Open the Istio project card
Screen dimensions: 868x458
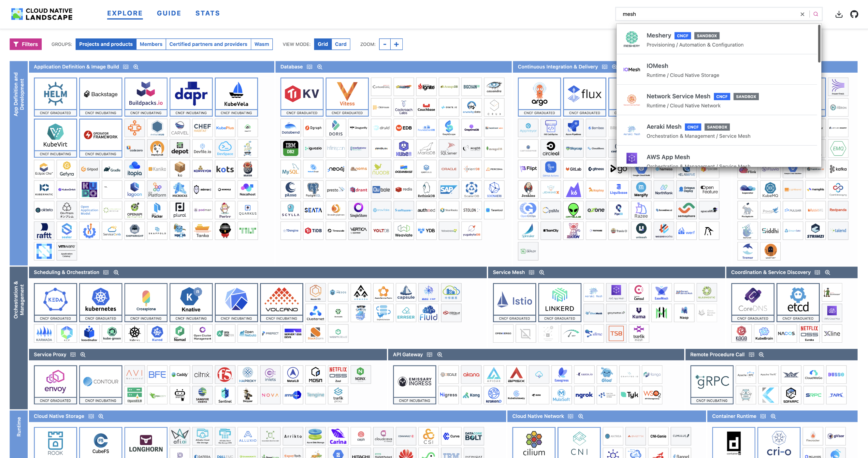pyautogui.click(x=514, y=299)
